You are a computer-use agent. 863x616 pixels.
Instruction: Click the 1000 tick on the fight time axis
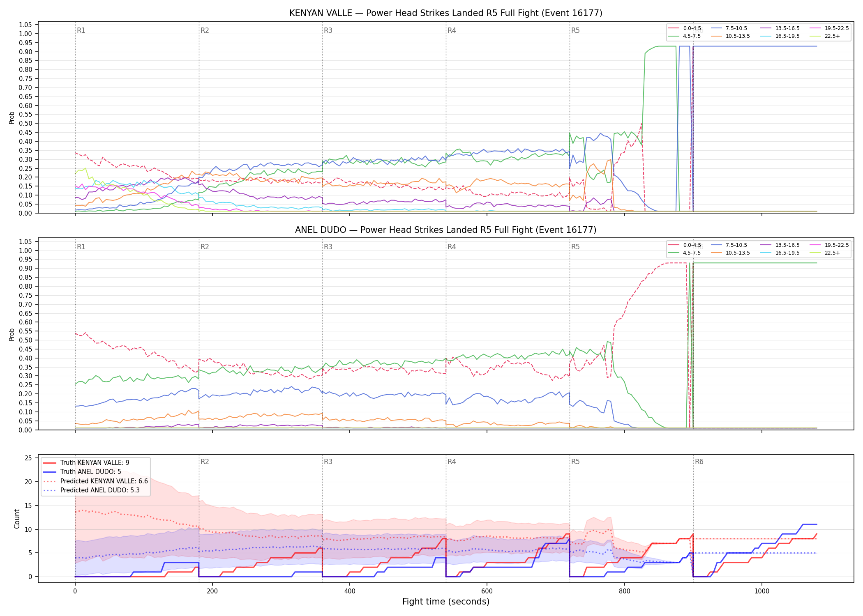pos(761,591)
